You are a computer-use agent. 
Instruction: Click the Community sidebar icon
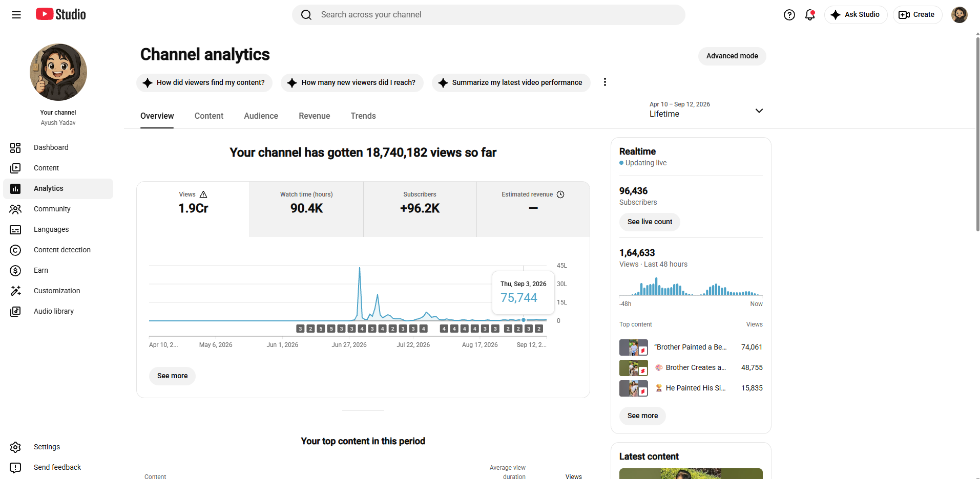coord(15,209)
